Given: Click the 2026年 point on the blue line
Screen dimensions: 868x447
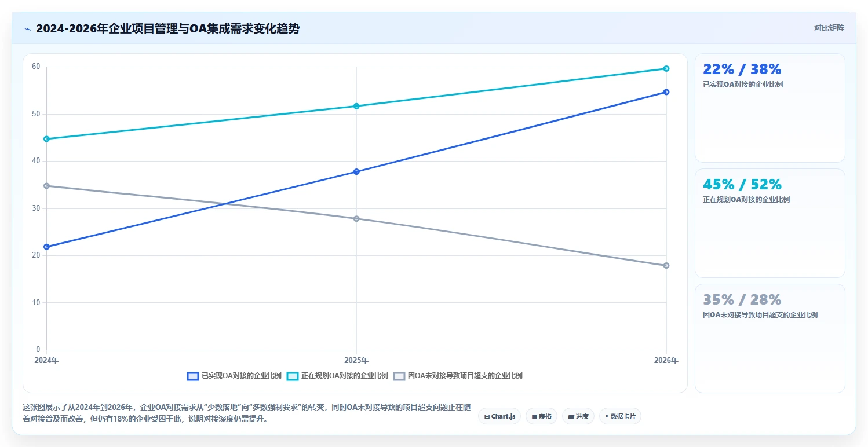Looking at the screenshot, I should pyautogui.click(x=666, y=92).
